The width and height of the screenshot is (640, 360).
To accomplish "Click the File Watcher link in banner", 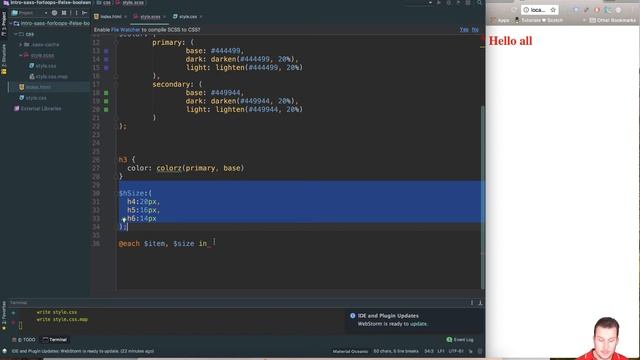I will 125,30.
